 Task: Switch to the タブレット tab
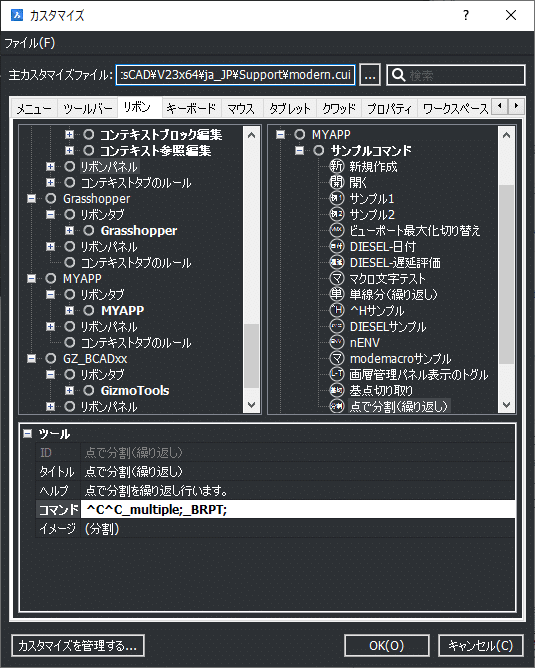(x=290, y=109)
